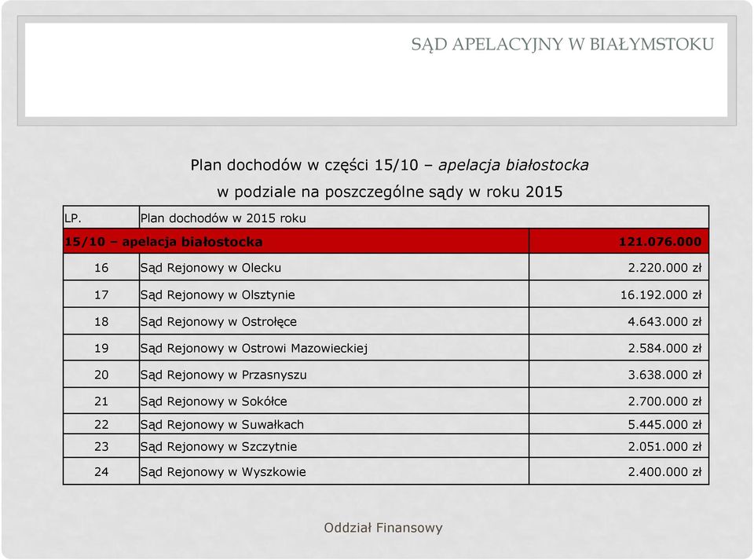Select amount '4.643.000 zł'

[x=664, y=321]
